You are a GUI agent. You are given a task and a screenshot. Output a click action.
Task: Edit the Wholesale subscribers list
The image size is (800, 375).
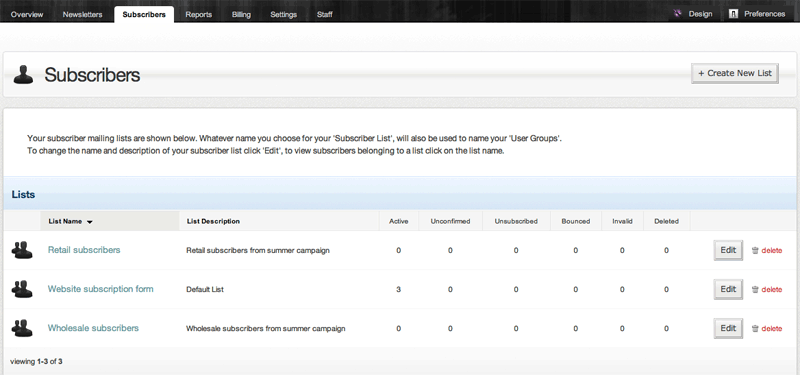pos(728,328)
